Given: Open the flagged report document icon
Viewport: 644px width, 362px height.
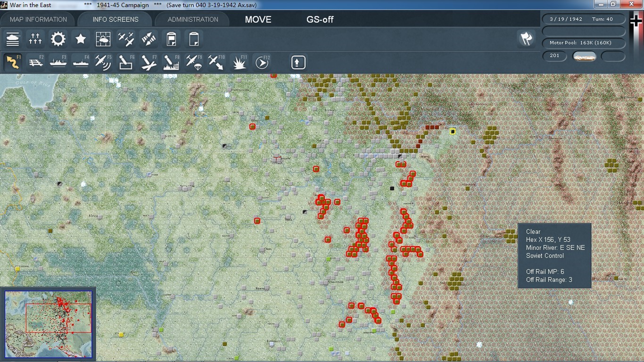Looking at the screenshot, I should pos(171,39).
